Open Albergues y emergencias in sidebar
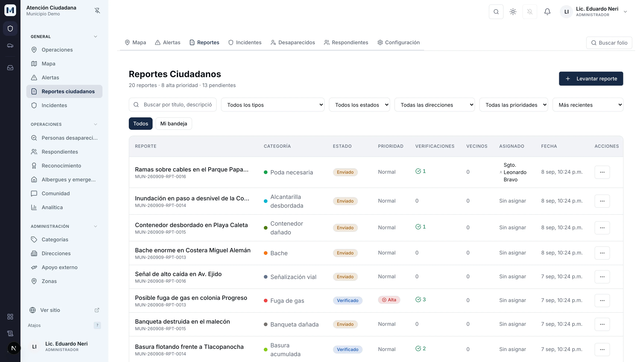 tap(64, 179)
